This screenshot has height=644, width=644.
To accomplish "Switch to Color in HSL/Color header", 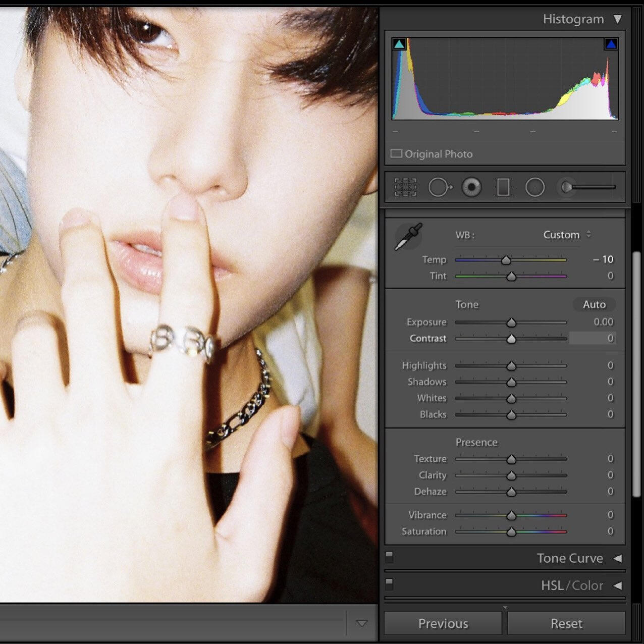I will point(587,585).
